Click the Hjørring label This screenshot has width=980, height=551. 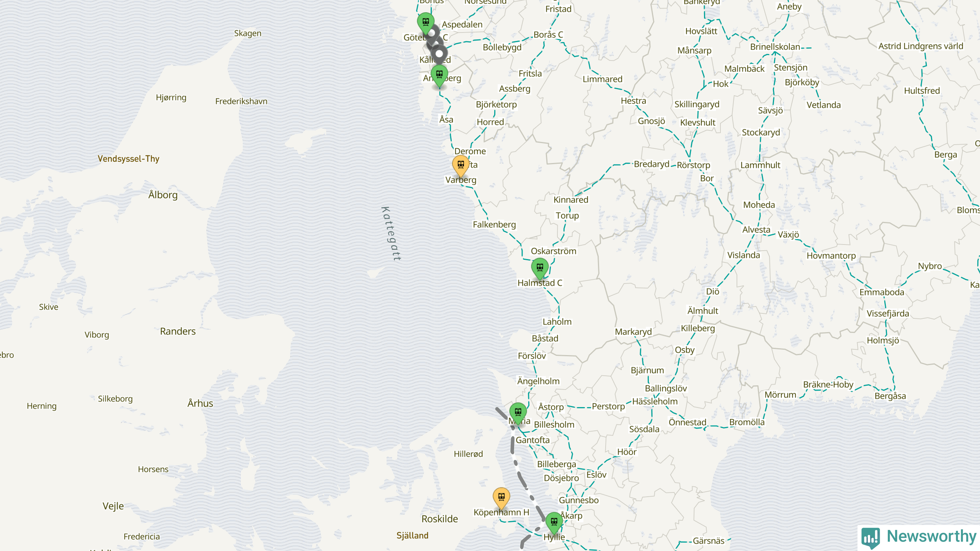click(x=171, y=98)
